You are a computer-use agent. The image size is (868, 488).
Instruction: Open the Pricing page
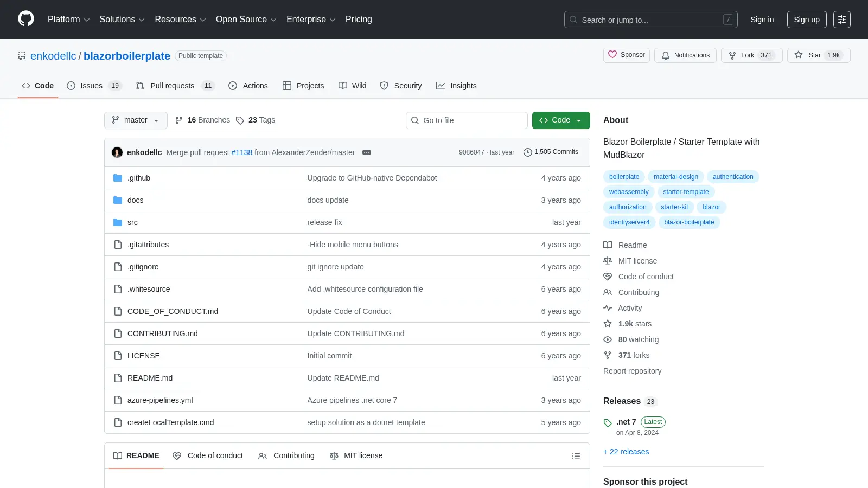(x=359, y=20)
